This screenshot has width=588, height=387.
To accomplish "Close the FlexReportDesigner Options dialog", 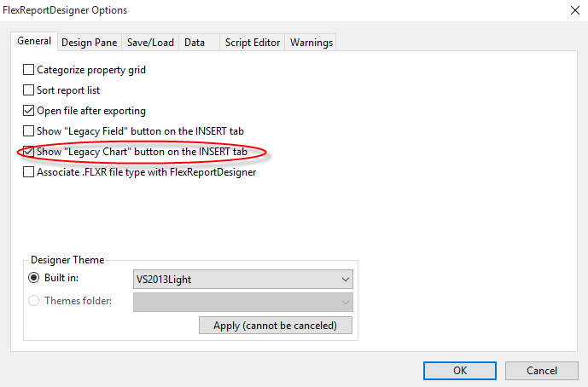I will pos(575,10).
